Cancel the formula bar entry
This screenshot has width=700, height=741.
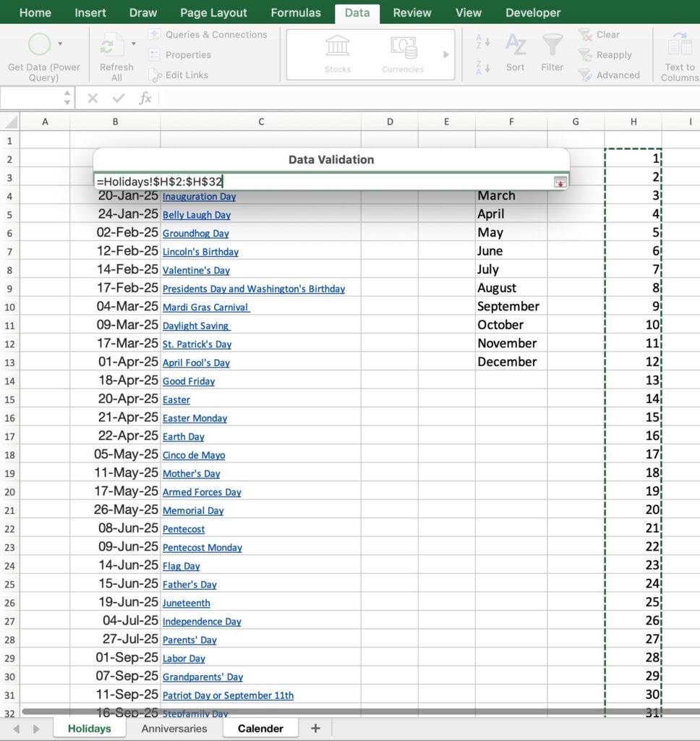[x=93, y=98]
